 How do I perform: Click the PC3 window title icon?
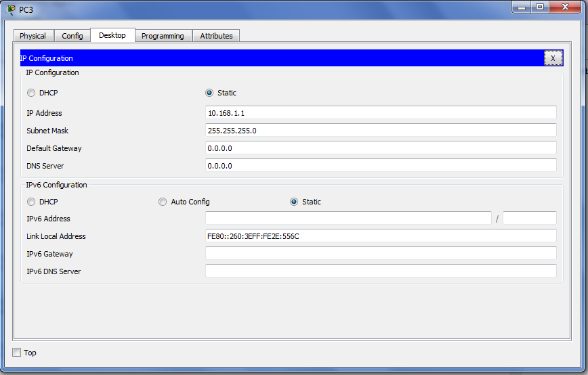11,9
